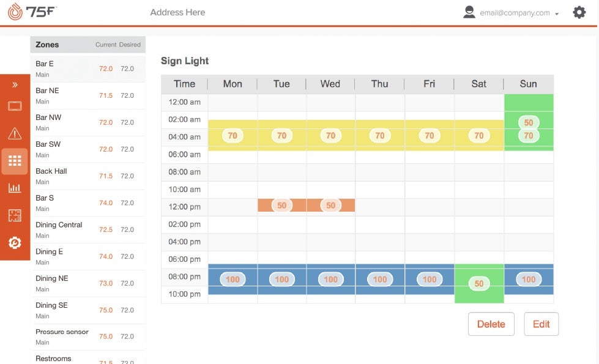Screen dimensions: 599x364
Task: Click the Edit button
Action: point(541,324)
